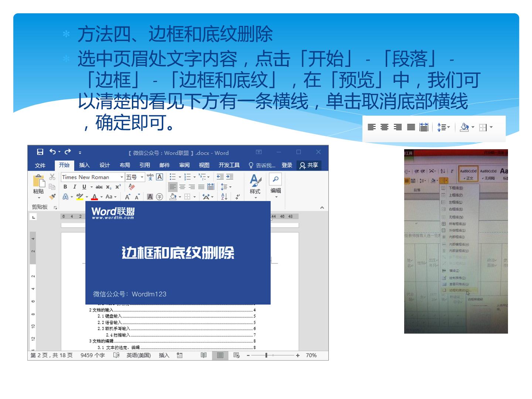Screen dimensions: 532x399
Task: Toggle Bold formatting button
Action: pos(65,187)
